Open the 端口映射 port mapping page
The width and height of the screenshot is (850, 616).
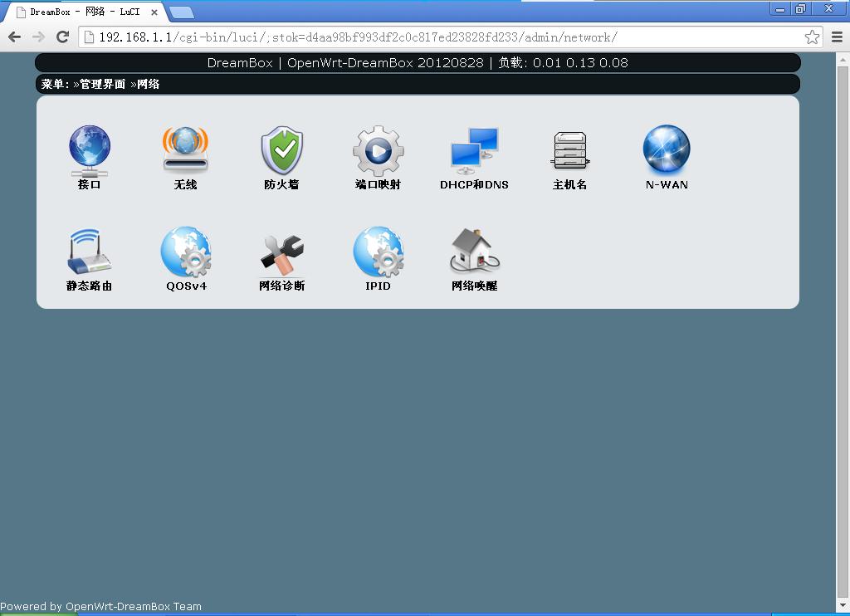(378, 156)
